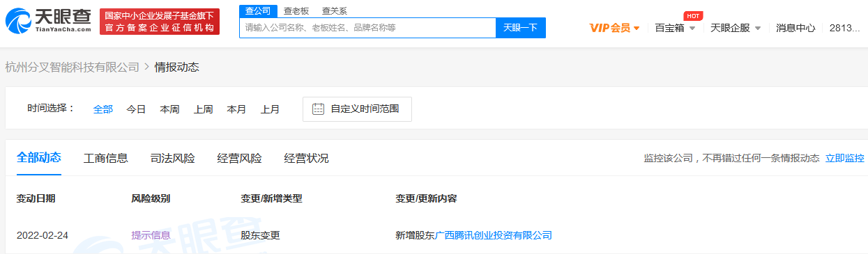Viewport: 868px width, 254px height.
Task: Select the 上月 time filter
Action: [270, 109]
